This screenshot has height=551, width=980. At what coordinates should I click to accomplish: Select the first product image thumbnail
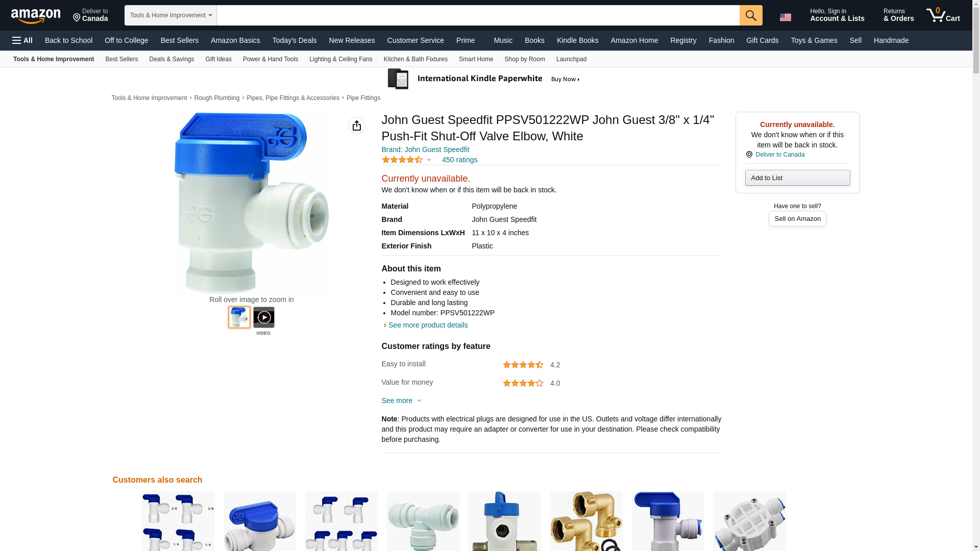(x=239, y=317)
